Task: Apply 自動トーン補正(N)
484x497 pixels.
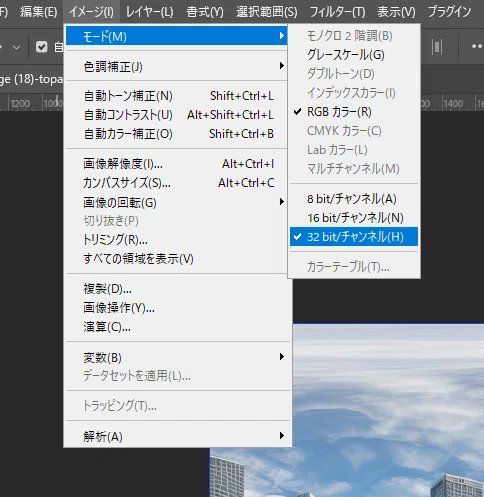Action: (x=176, y=96)
